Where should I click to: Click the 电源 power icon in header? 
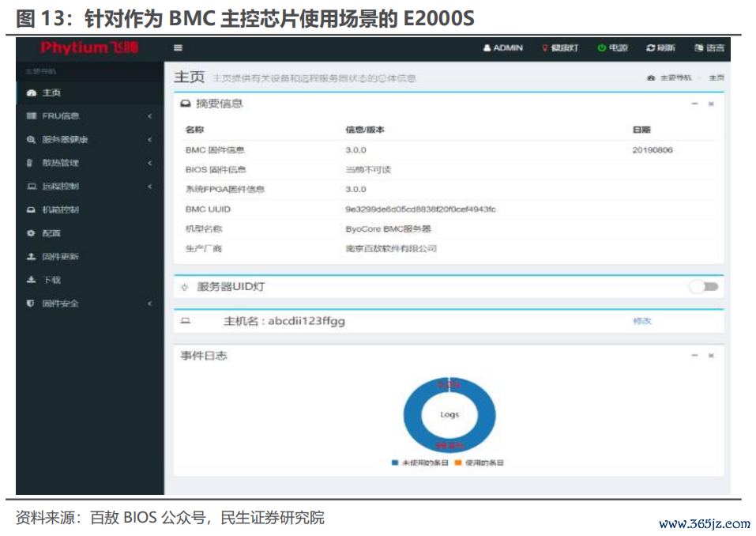click(601, 47)
